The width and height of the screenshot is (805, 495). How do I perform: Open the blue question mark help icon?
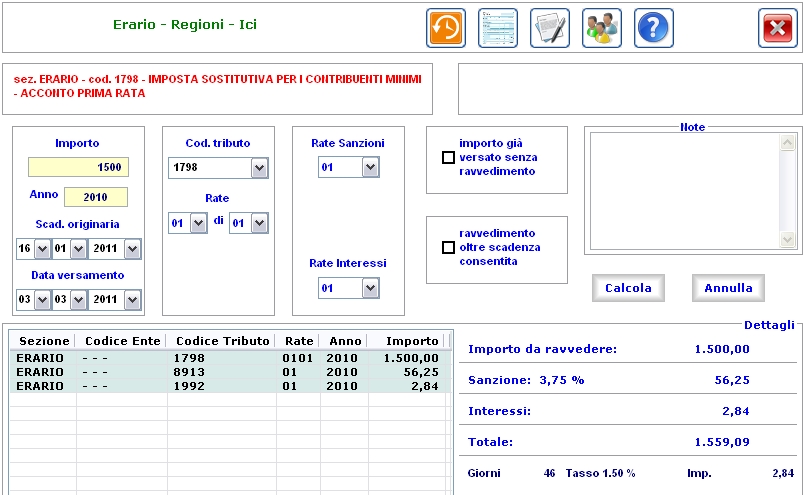point(654,28)
